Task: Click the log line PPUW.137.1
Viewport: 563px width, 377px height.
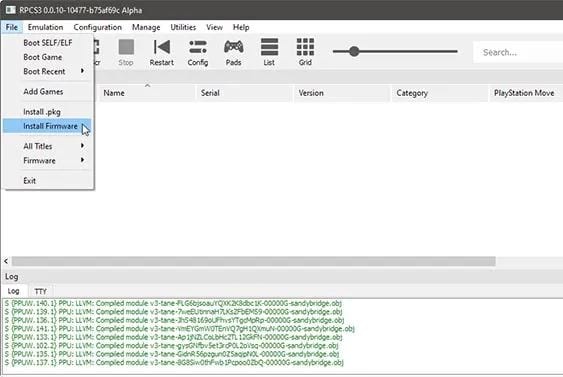Action: (174, 363)
